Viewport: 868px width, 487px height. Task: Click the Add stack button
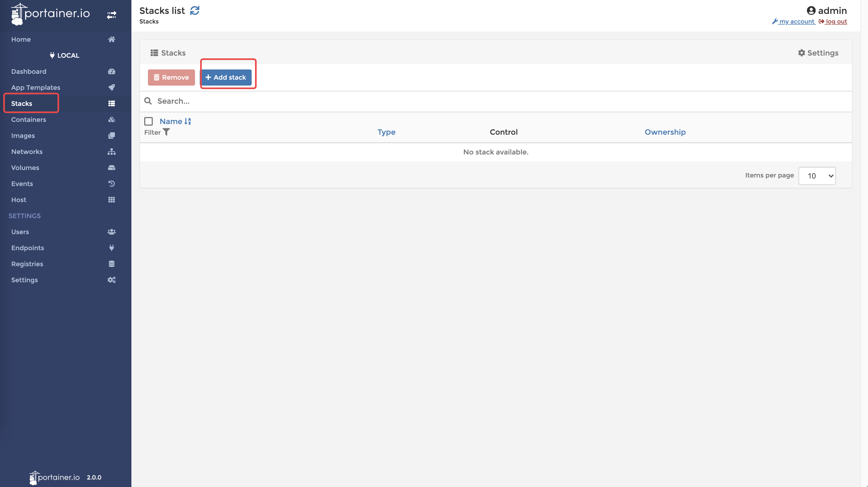pos(226,77)
